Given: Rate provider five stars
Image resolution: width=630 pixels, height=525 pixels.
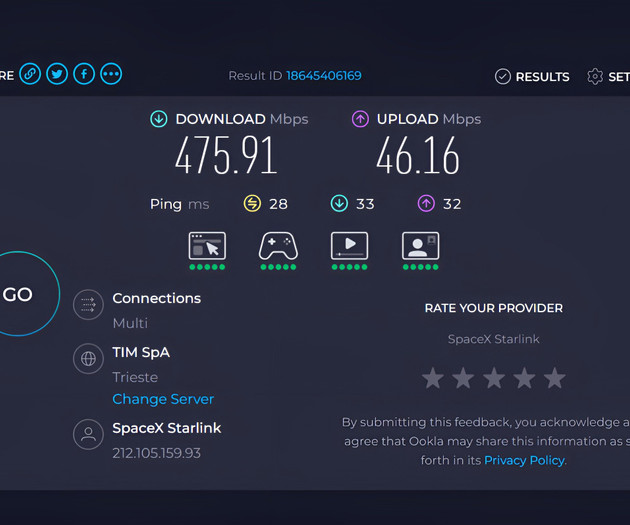Looking at the screenshot, I should tap(555, 378).
